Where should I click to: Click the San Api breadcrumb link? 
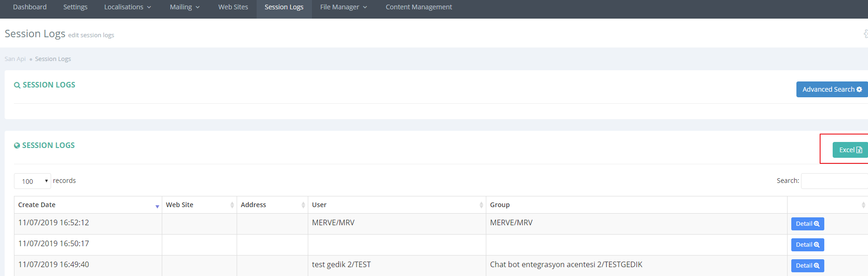pyautogui.click(x=15, y=59)
